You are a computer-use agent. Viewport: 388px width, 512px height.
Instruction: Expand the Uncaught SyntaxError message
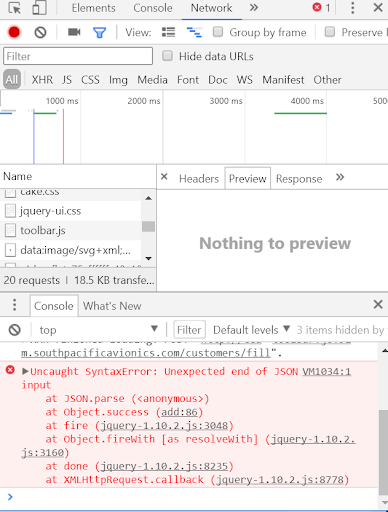(x=25, y=371)
